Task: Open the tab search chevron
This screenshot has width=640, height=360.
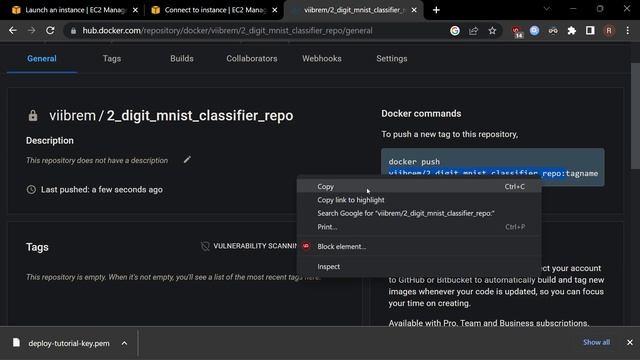Action: click(x=547, y=9)
